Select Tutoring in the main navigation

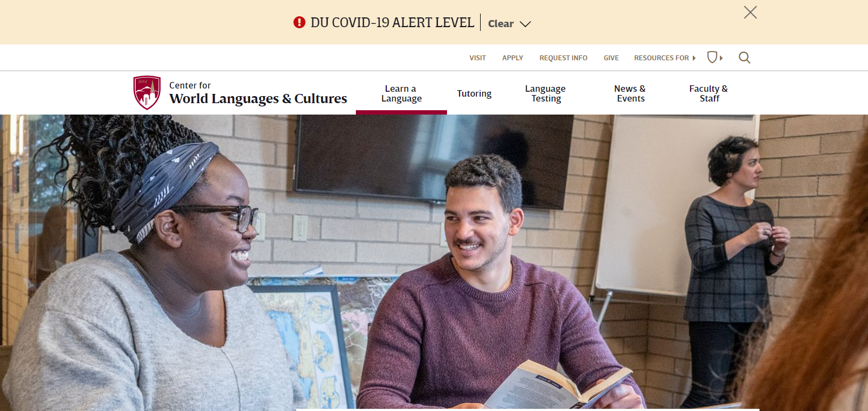[x=474, y=93]
